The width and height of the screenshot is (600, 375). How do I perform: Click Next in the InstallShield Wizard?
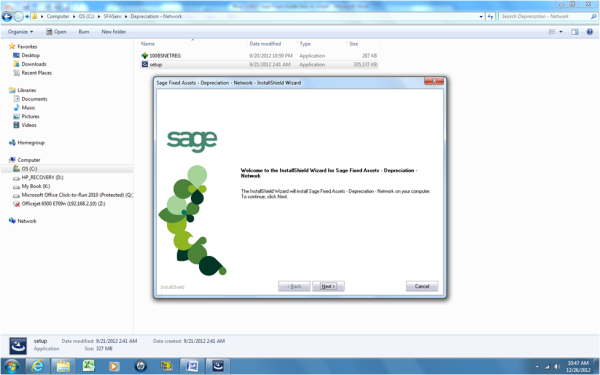[x=328, y=286]
